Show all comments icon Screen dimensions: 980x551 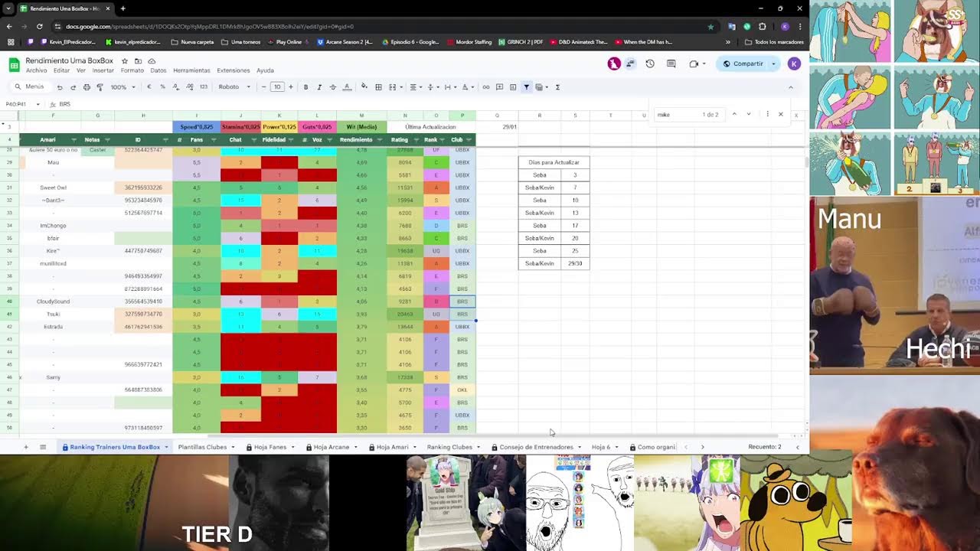[671, 64]
